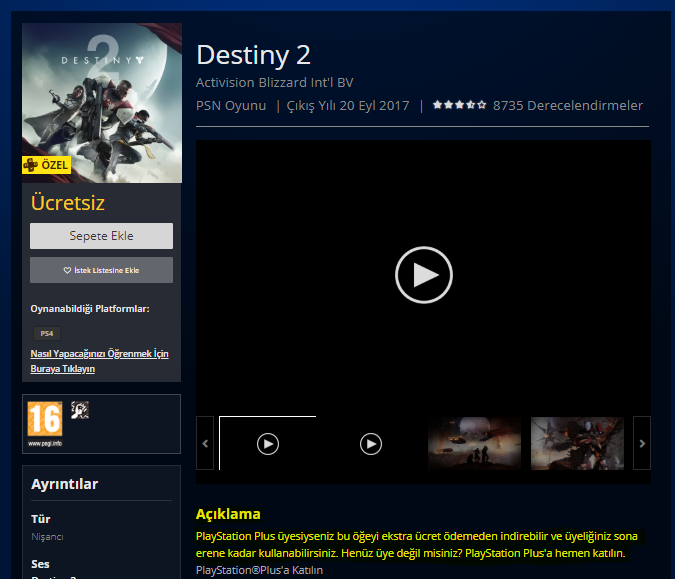Select the second video thumbnail in carousel
Screen dimensions: 675x579
371,444
